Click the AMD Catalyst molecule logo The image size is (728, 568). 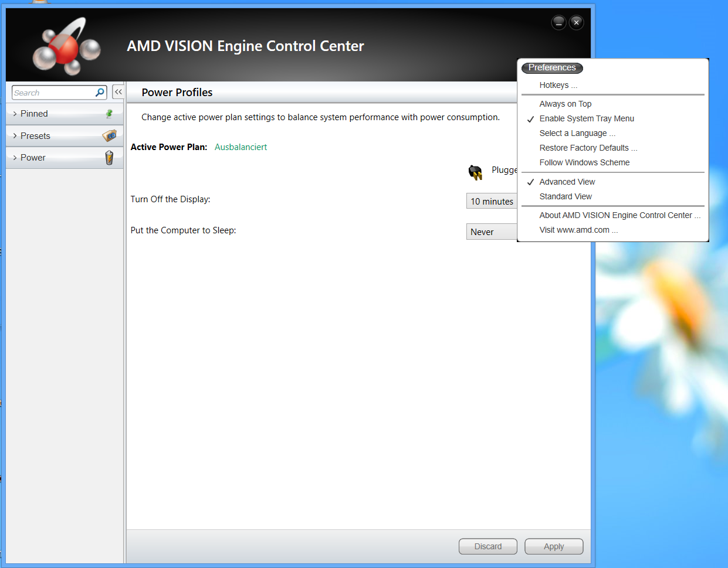[66, 47]
